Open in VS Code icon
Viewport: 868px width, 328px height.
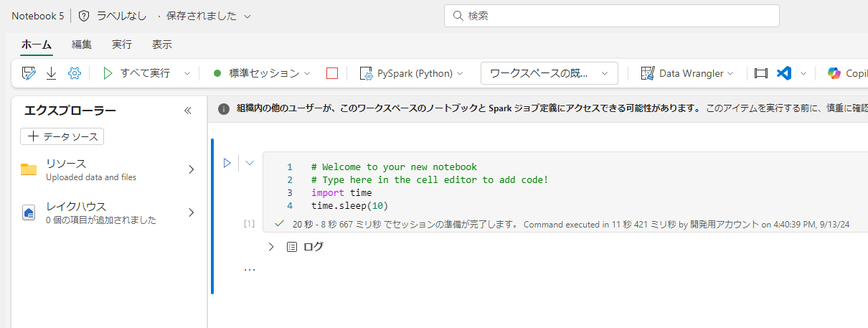point(784,73)
